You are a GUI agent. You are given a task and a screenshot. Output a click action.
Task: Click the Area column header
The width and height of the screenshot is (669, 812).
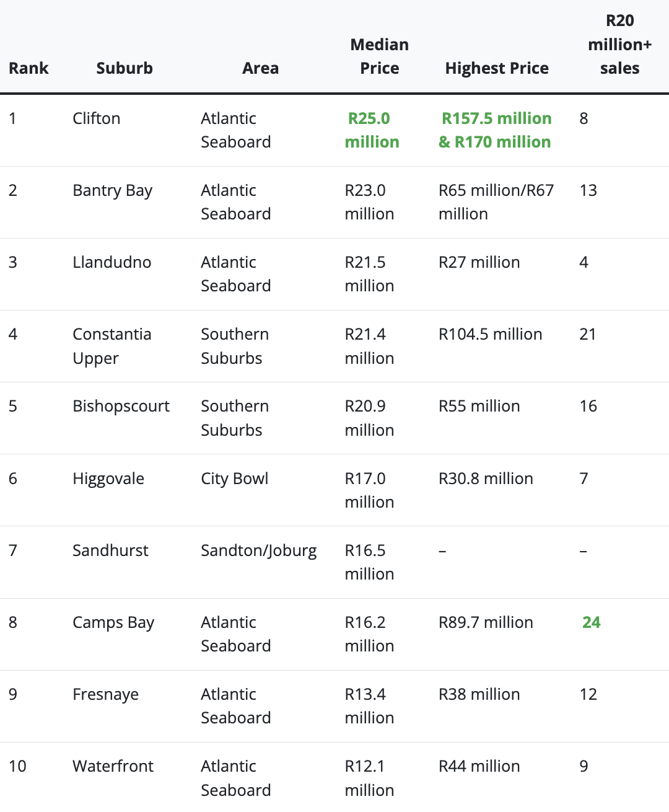tap(260, 68)
